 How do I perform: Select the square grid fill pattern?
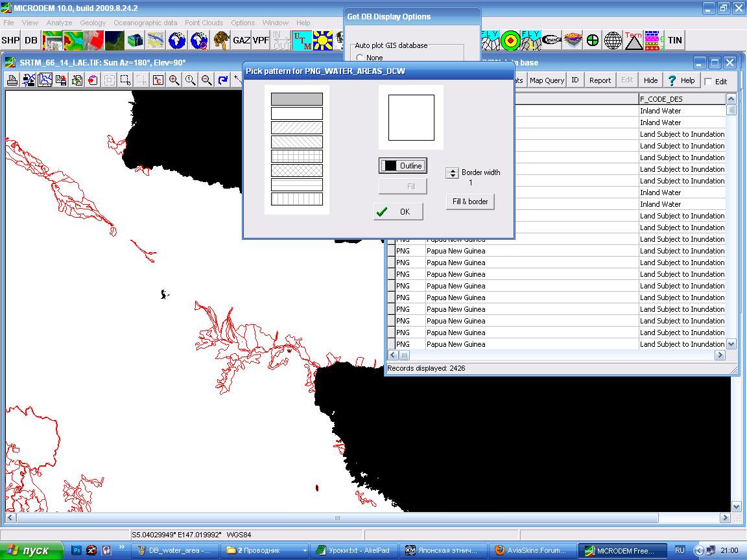click(297, 156)
